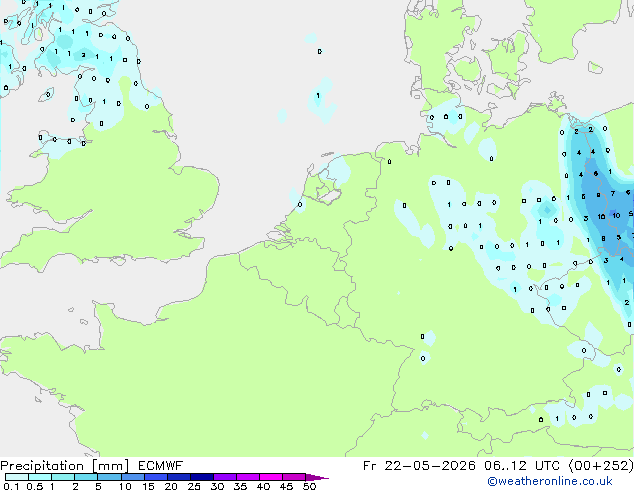Open the weatheronline.co.uk copyright link
The image size is (634, 490).
pyautogui.click(x=550, y=482)
